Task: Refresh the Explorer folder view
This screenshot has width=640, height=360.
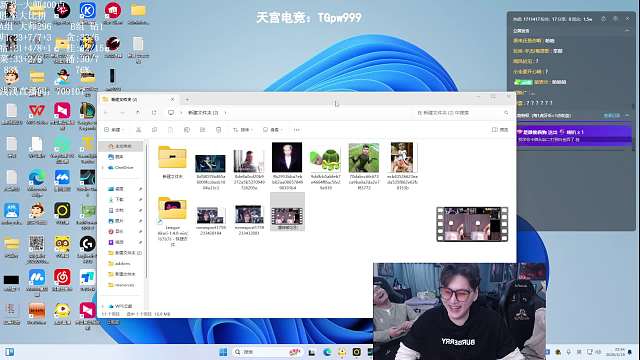Action: click(154, 113)
